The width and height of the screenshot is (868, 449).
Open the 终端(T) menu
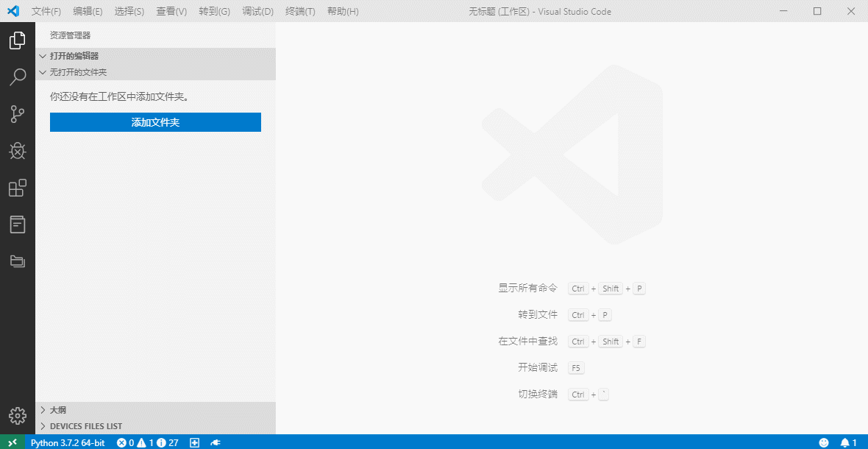pyautogui.click(x=299, y=12)
